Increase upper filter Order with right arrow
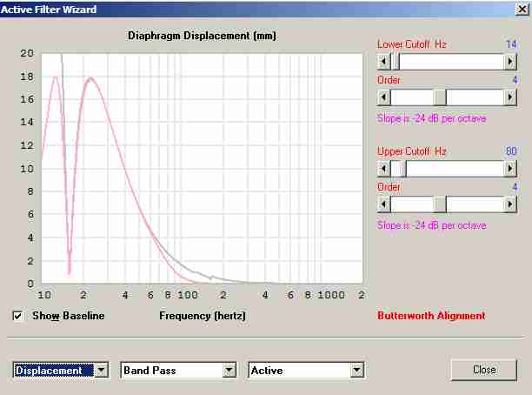The height and width of the screenshot is (395, 532). point(510,204)
